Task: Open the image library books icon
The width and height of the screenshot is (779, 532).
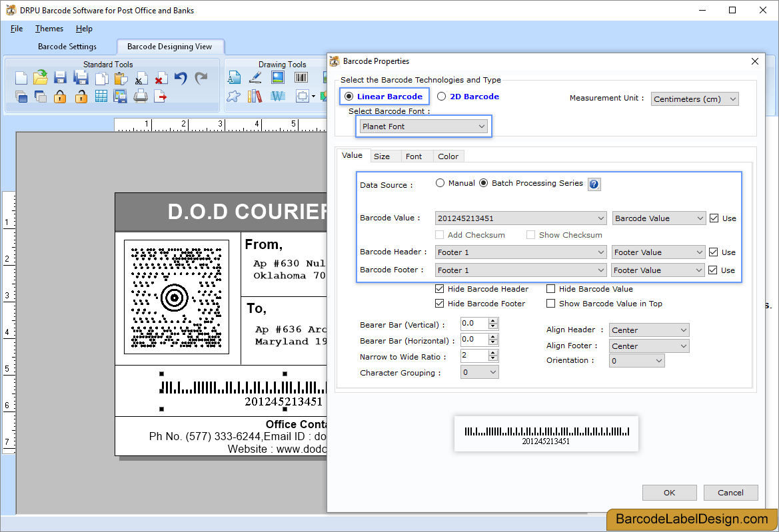Action: pyautogui.click(x=255, y=97)
